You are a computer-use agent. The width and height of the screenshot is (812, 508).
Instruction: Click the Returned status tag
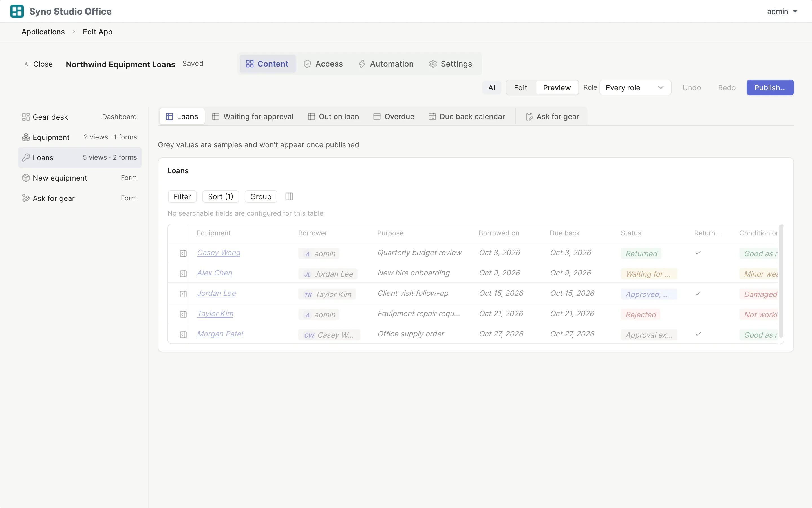tap(641, 254)
